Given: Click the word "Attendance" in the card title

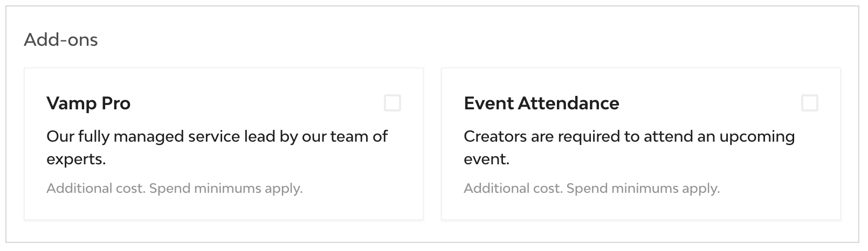Looking at the screenshot, I should (x=568, y=103).
